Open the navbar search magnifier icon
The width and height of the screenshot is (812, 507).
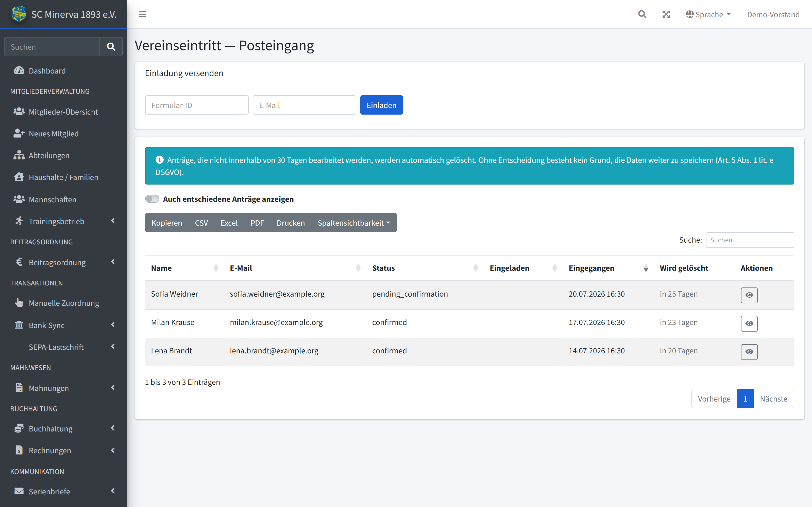coord(642,14)
